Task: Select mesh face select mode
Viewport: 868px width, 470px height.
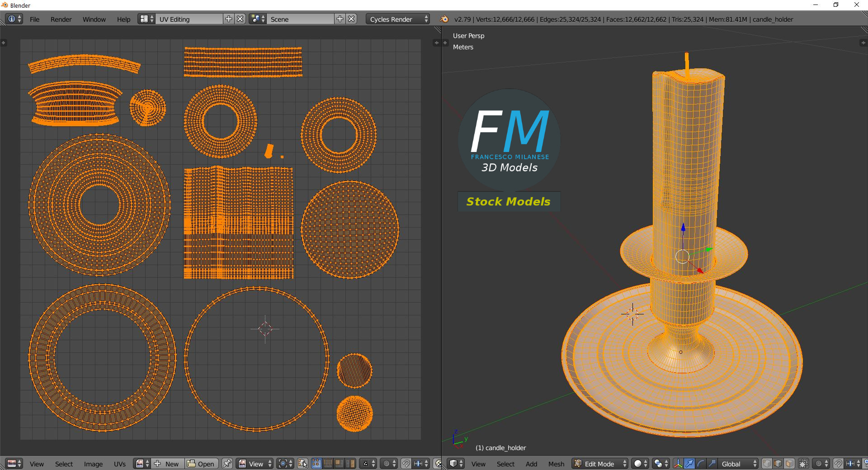Action: click(789, 464)
